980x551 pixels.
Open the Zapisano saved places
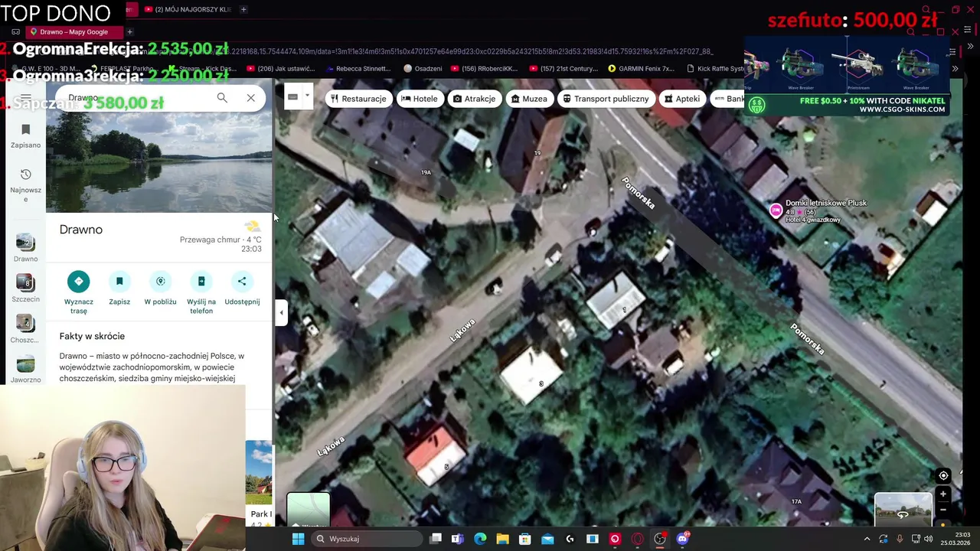point(25,135)
